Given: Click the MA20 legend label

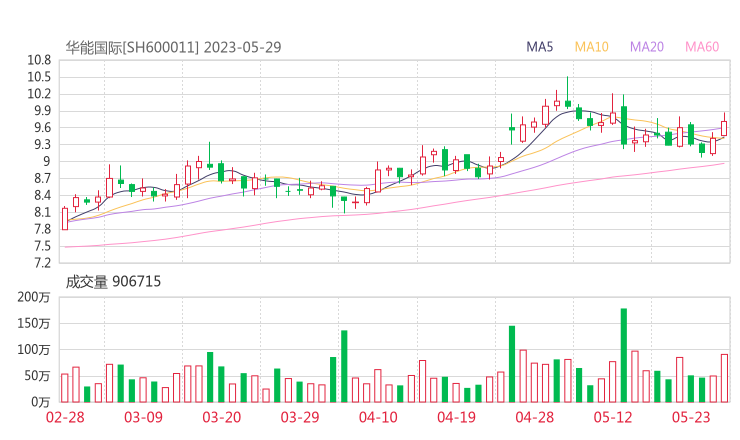Looking at the screenshot, I should click(x=647, y=47).
